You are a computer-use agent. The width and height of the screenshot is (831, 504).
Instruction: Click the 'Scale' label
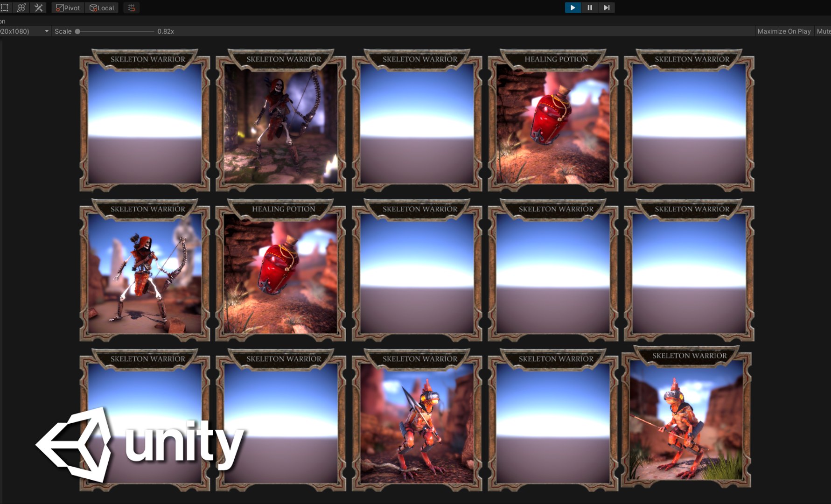coord(63,31)
